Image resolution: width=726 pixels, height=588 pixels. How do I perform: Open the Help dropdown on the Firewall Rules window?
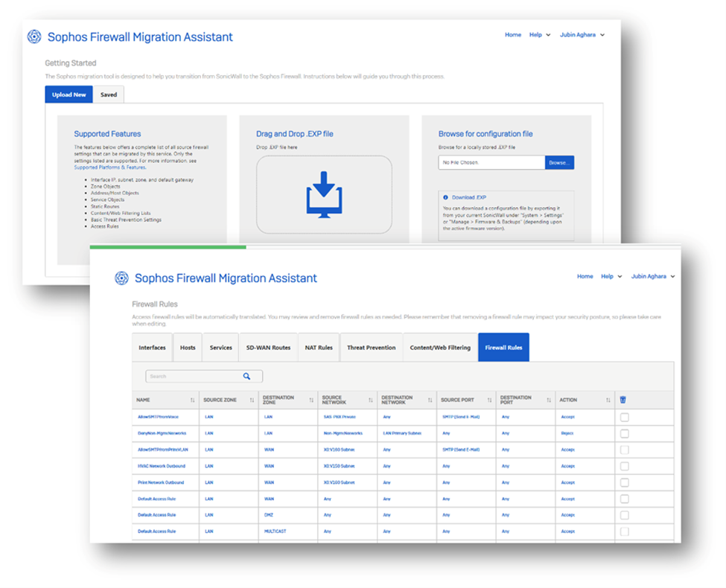click(611, 276)
